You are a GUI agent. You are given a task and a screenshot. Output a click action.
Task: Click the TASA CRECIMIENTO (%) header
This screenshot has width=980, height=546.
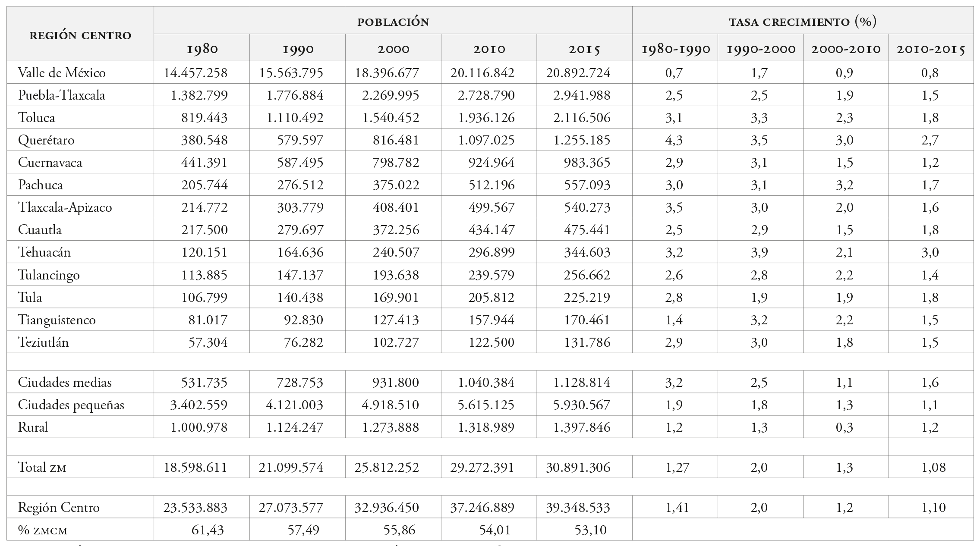point(803,22)
